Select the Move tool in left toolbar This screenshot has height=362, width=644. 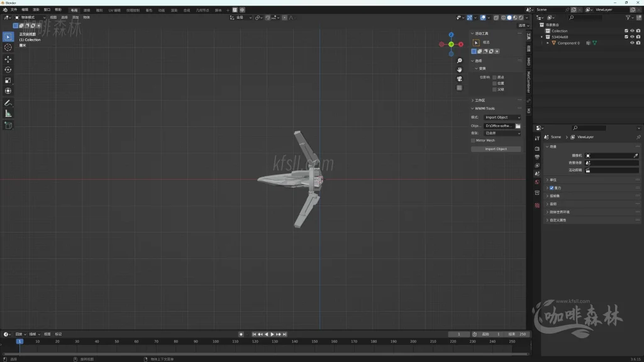coord(8,59)
